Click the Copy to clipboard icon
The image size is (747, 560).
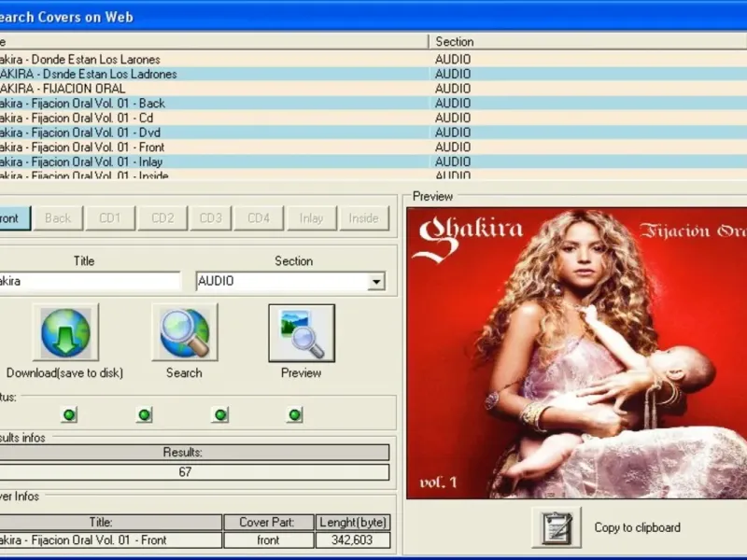point(557,527)
